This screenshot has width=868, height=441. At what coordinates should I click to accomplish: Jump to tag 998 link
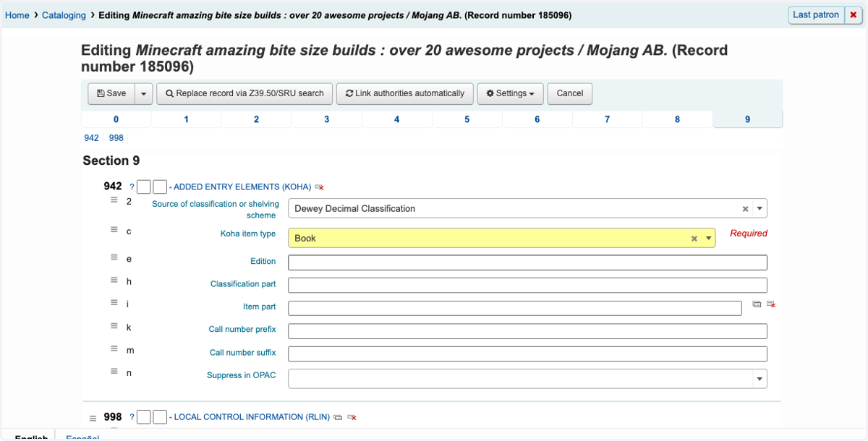[116, 138]
